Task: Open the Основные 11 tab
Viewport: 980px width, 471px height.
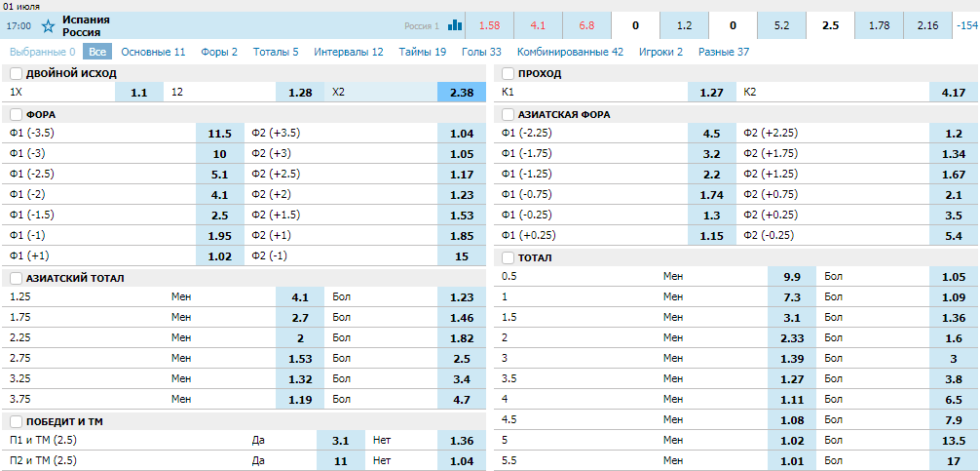Action: click(x=153, y=52)
